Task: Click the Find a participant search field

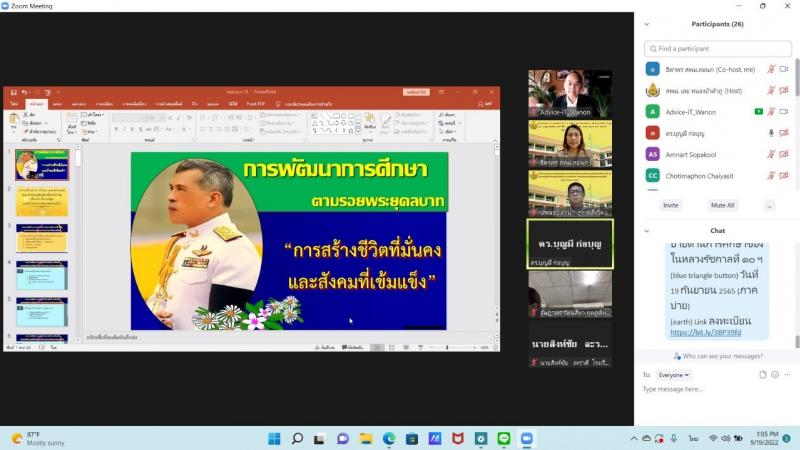Action: (718, 48)
